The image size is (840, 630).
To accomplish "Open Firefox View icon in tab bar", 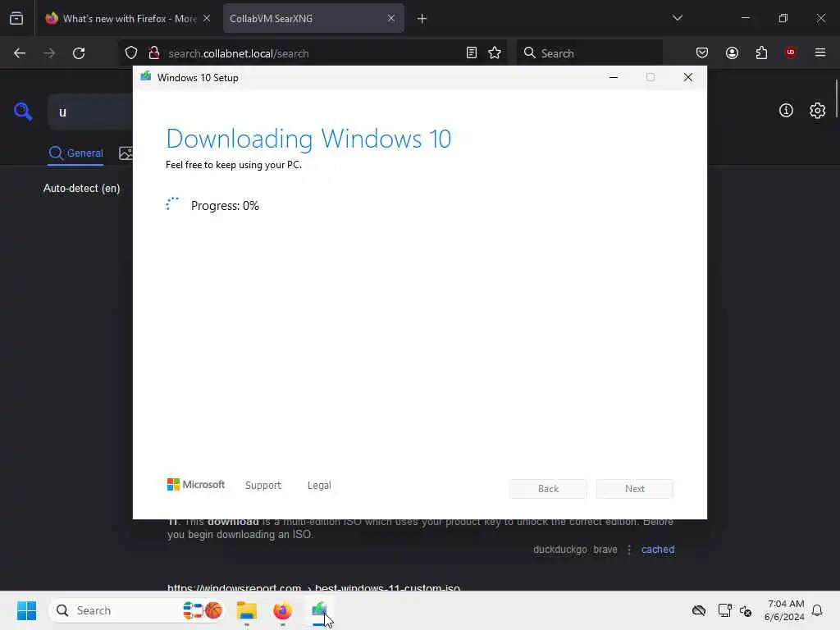I will click(16, 18).
